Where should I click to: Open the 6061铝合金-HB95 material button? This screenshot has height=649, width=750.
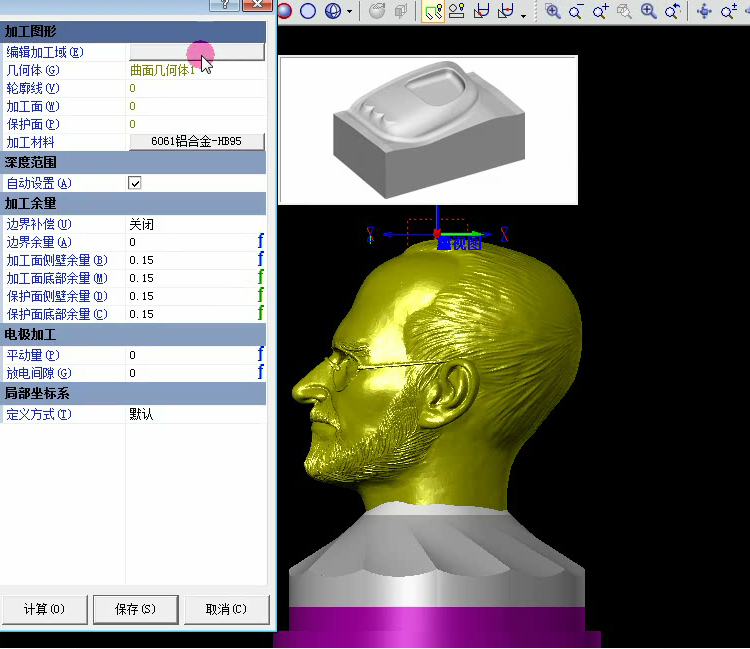point(197,142)
